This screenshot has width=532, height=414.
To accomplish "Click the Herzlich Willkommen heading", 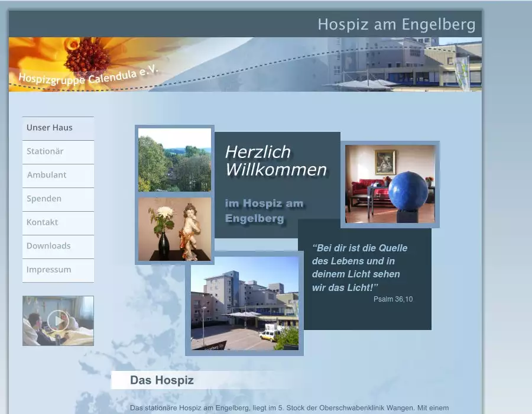I will pos(275,161).
